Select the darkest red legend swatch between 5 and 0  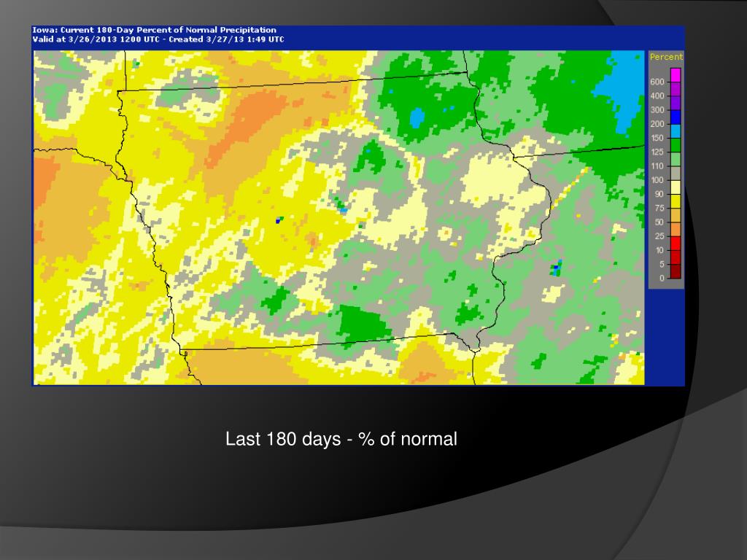click(x=676, y=271)
